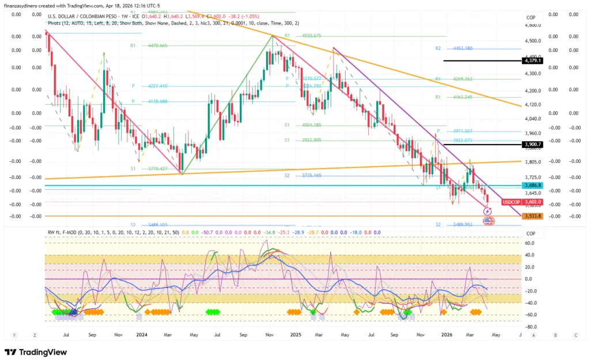This screenshot has width=590, height=364.
Task: Click the purple lightning event icon
Action: coord(487,212)
